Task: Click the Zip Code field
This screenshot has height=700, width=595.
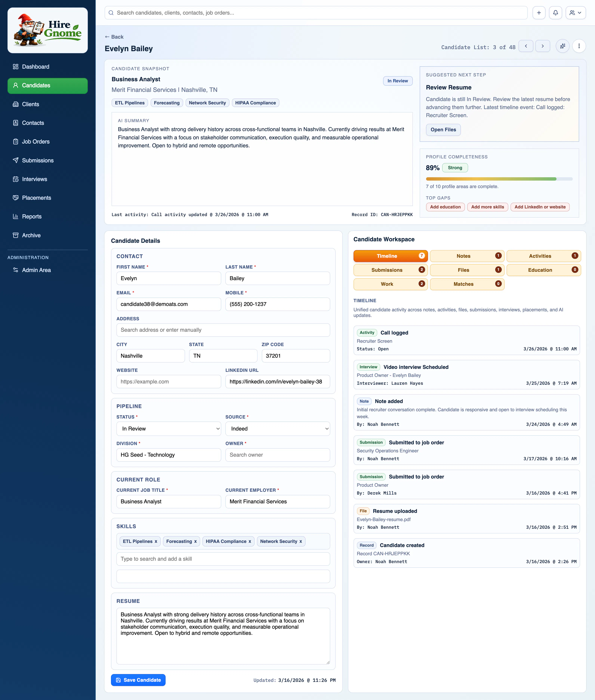Action: [295, 356]
